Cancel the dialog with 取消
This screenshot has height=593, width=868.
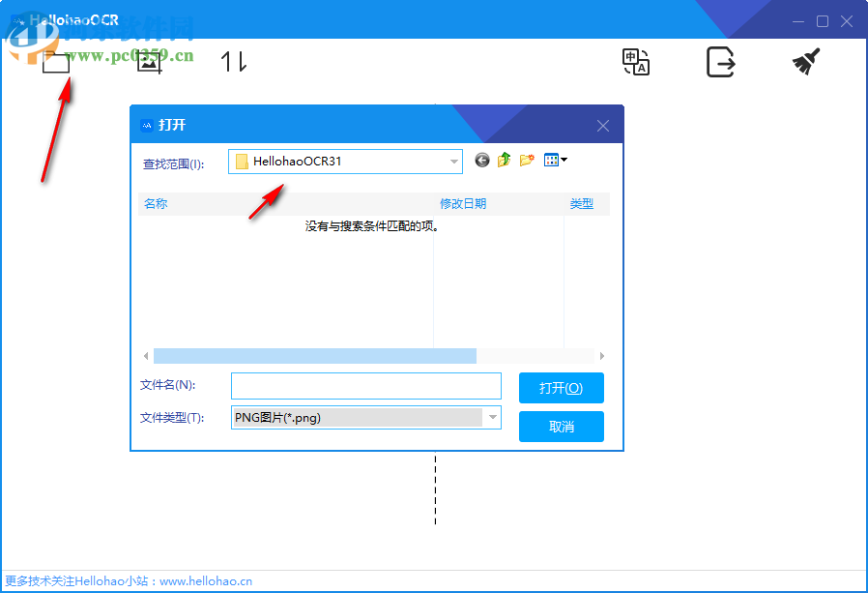(561, 426)
